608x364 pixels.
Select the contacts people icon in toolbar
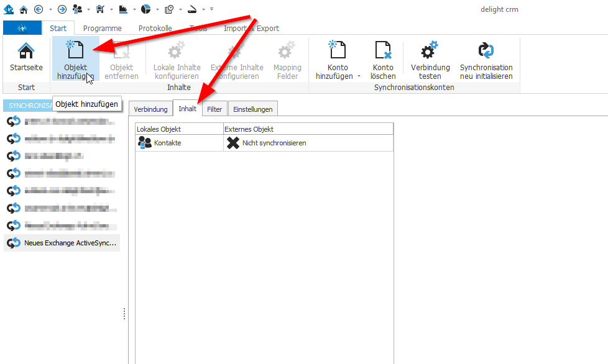tap(77, 9)
